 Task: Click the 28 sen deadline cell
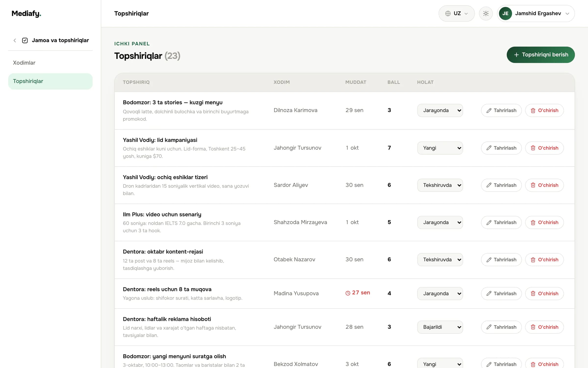pos(354,327)
